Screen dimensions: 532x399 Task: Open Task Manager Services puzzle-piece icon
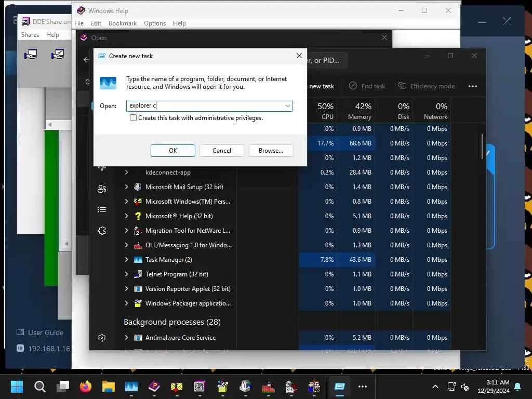coord(102,231)
